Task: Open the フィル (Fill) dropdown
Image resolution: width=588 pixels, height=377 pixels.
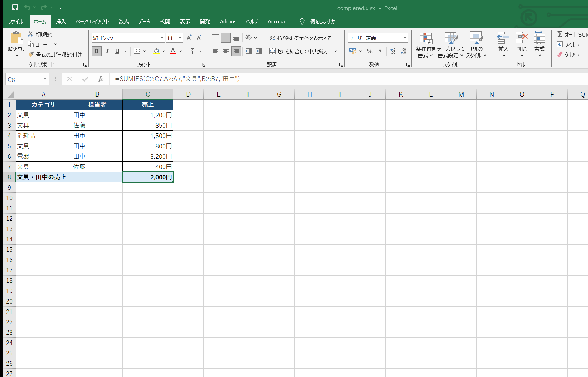Action: tap(569, 44)
